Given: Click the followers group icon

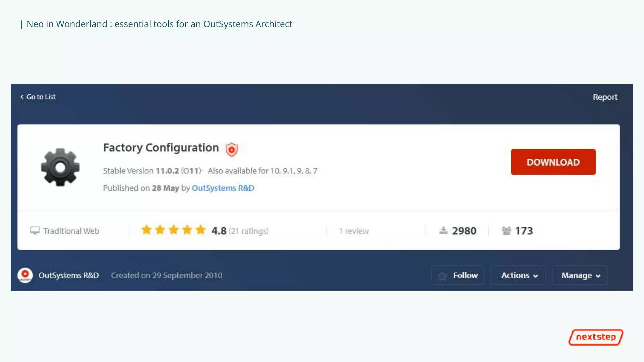Looking at the screenshot, I should [506, 231].
